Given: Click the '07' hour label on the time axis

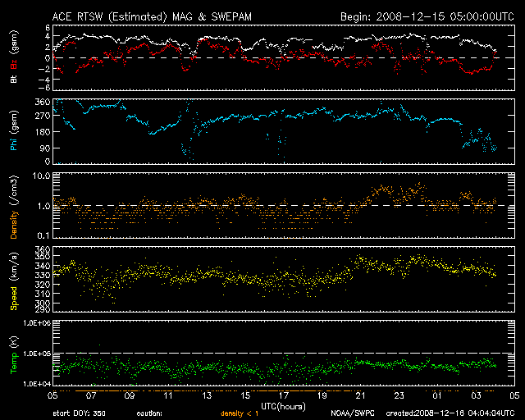Looking at the screenshot, I should click(91, 395).
